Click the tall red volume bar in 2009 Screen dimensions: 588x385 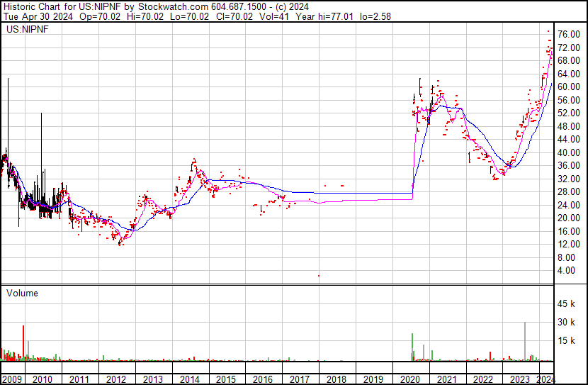pyautogui.click(x=23, y=344)
